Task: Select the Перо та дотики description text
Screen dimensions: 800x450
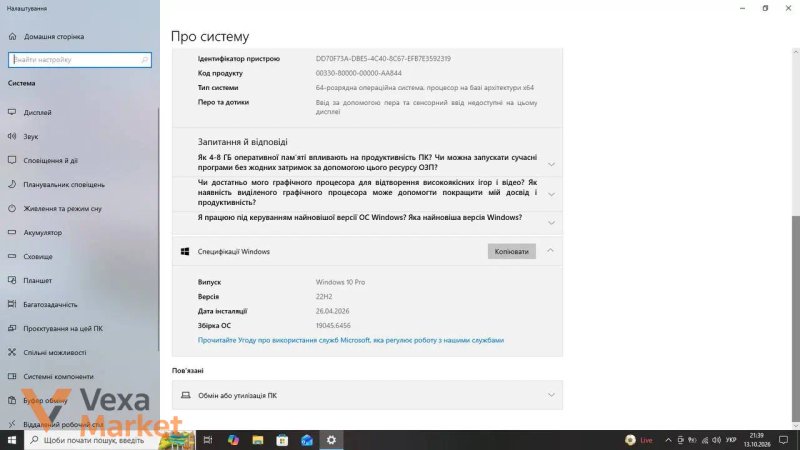Action: (426, 107)
